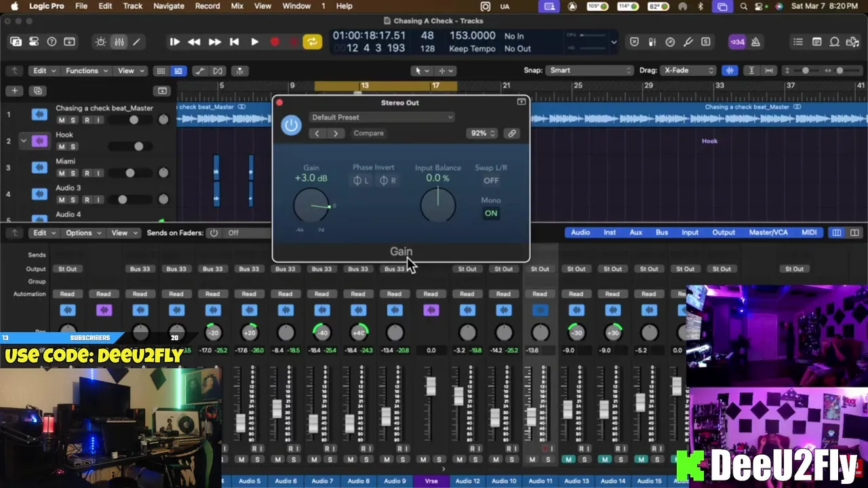Open the Tracks Edit dropdown menu

pyautogui.click(x=45, y=70)
